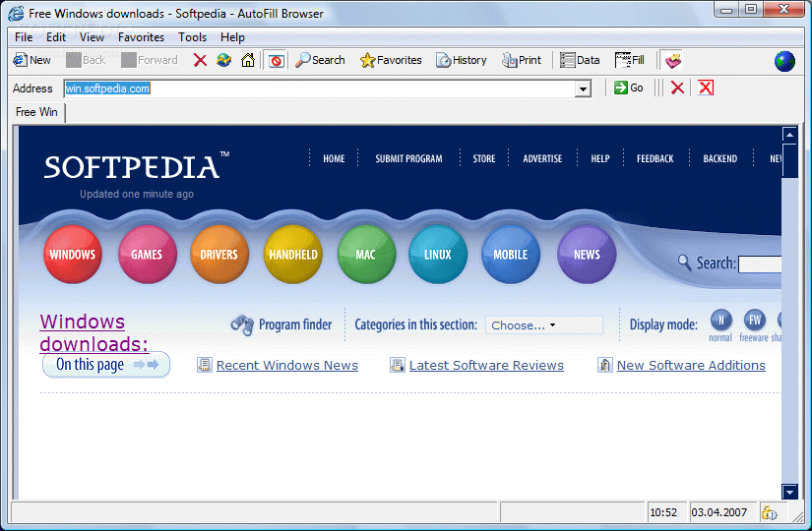Click the spinning globe throbber icon

pyautogui.click(x=784, y=61)
